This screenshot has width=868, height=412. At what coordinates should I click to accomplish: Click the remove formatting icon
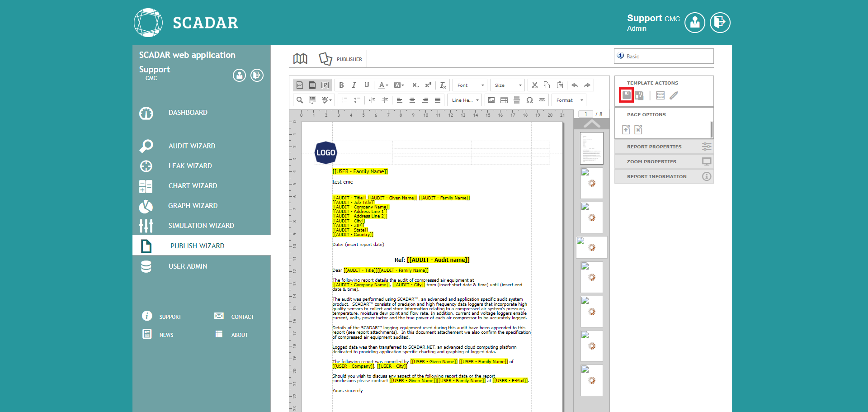point(443,85)
